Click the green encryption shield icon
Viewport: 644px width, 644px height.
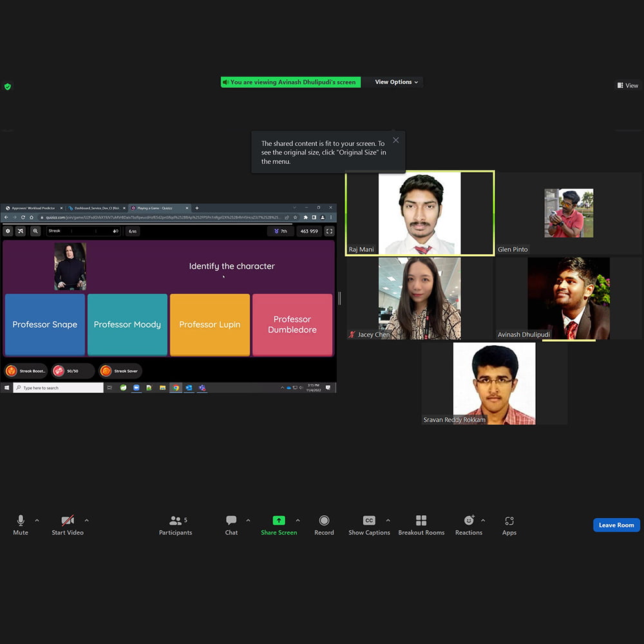pyautogui.click(x=8, y=86)
